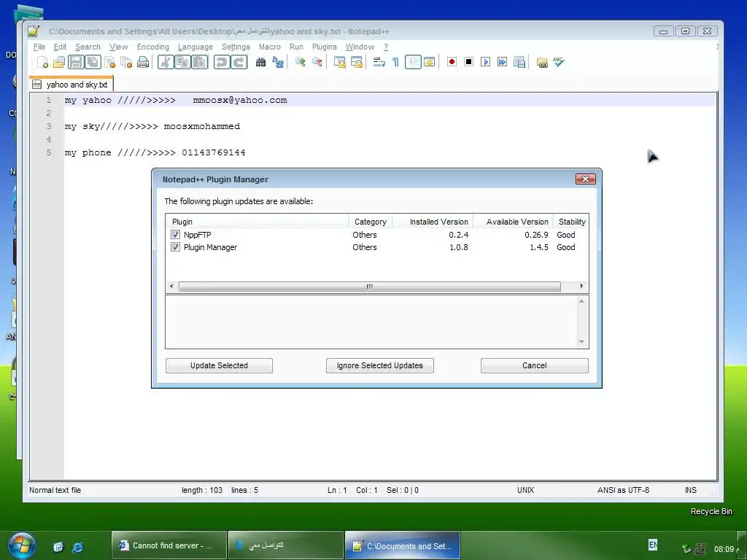Click the Zoom In magnifier icon
This screenshot has width=747, height=560.
click(300, 63)
